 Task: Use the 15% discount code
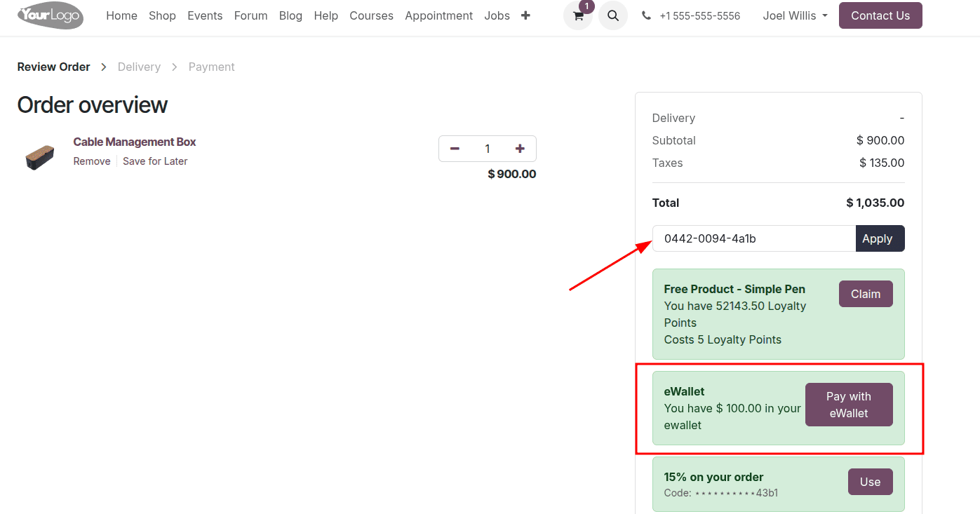[870, 482]
